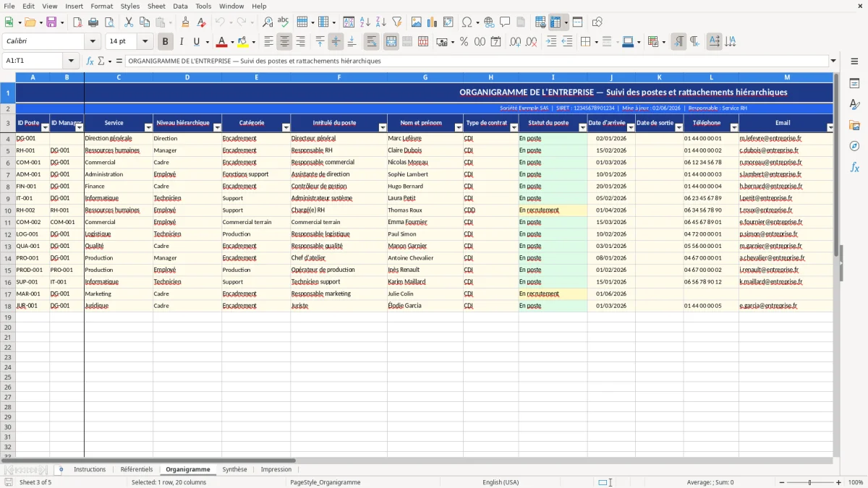Switch to the Synthèse sheet tab

click(x=234, y=469)
